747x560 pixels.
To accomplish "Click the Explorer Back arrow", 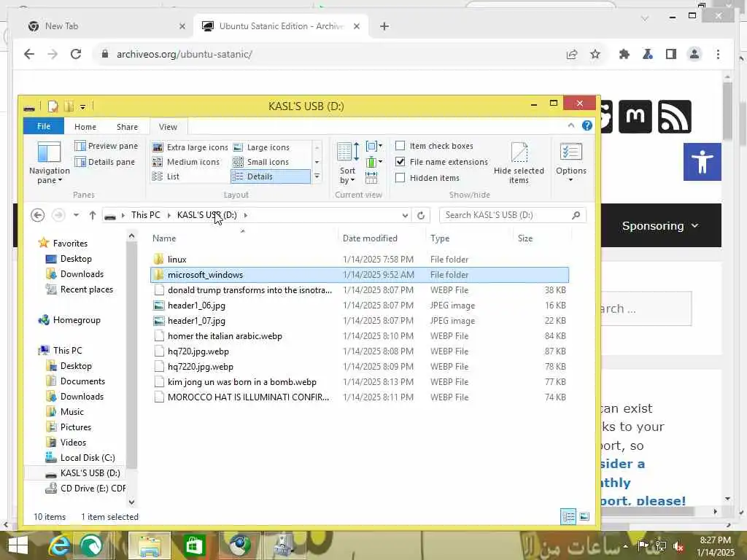I will point(38,215).
